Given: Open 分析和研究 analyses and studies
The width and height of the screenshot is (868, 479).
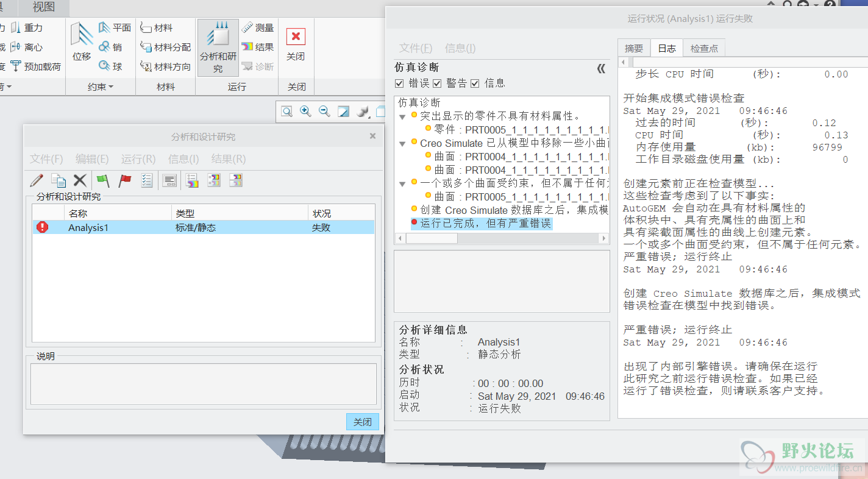Looking at the screenshot, I should [x=218, y=48].
